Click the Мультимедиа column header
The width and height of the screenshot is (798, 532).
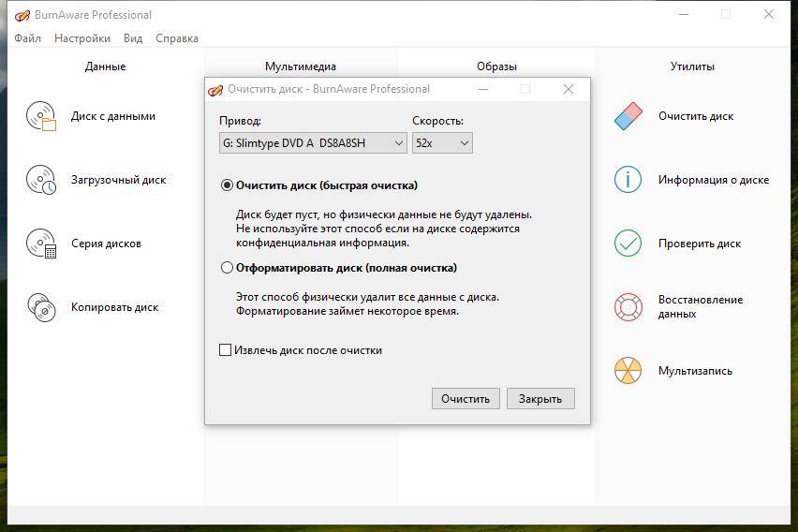[301, 66]
